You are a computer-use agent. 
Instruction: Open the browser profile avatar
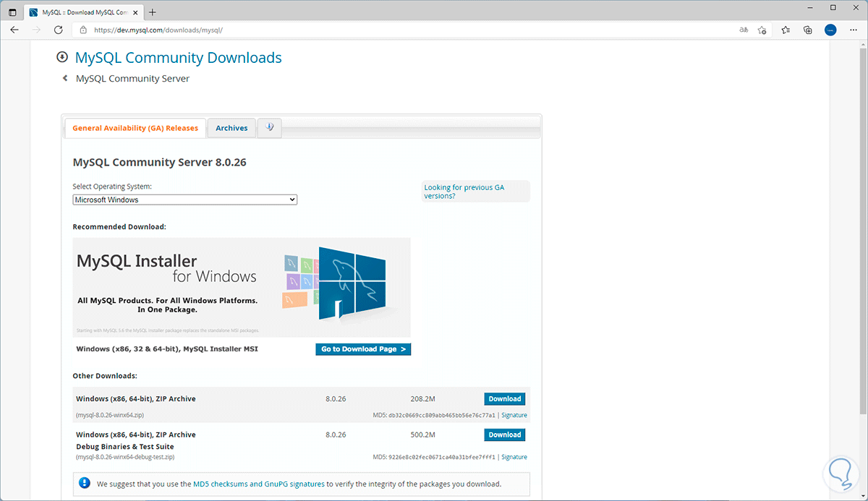tap(830, 30)
